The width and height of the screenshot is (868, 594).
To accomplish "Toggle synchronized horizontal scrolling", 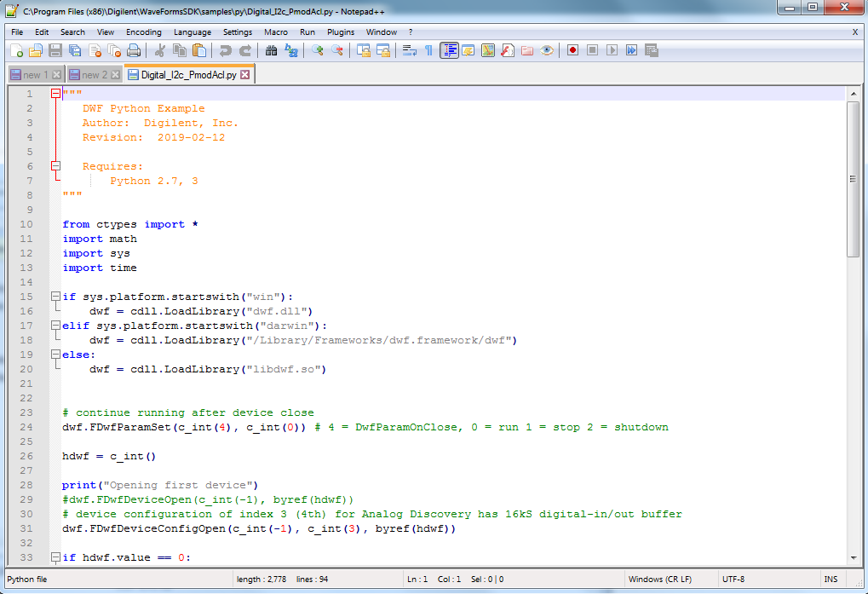I will [382, 51].
